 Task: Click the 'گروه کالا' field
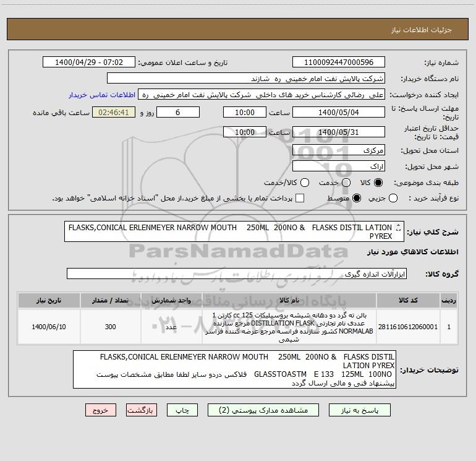tap(236, 274)
